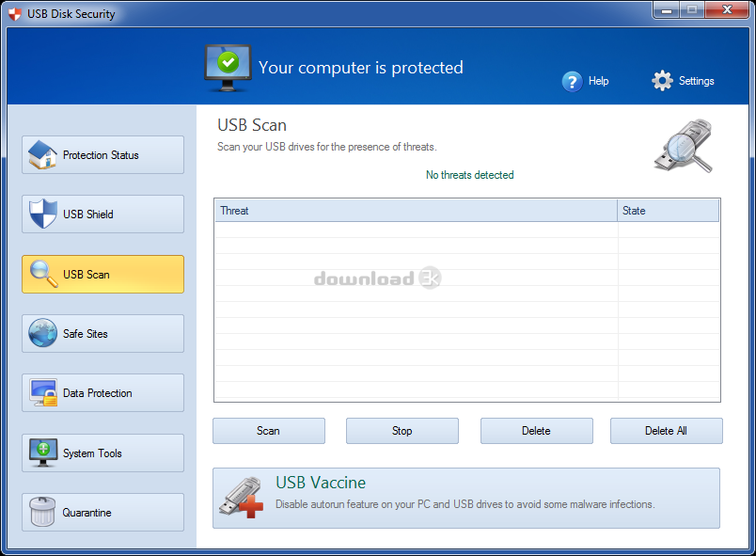Open the USB Vaccine panel
Image resolution: width=756 pixels, height=556 pixels.
(466, 498)
